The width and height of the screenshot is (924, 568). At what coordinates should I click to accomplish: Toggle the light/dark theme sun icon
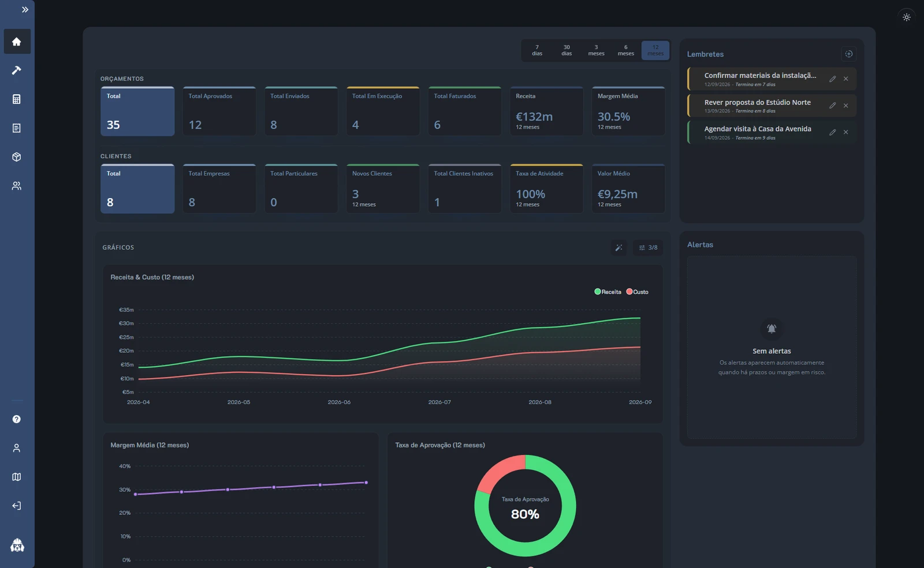coord(907,17)
